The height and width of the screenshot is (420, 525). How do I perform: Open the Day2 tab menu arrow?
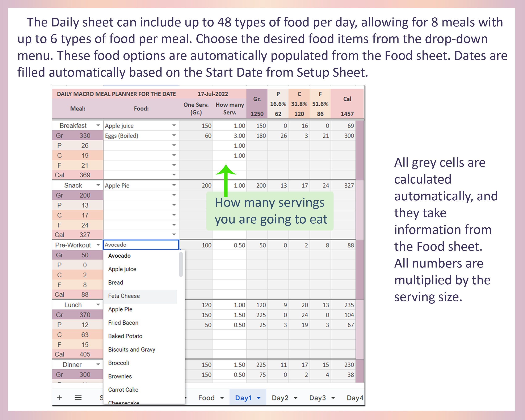(x=296, y=398)
